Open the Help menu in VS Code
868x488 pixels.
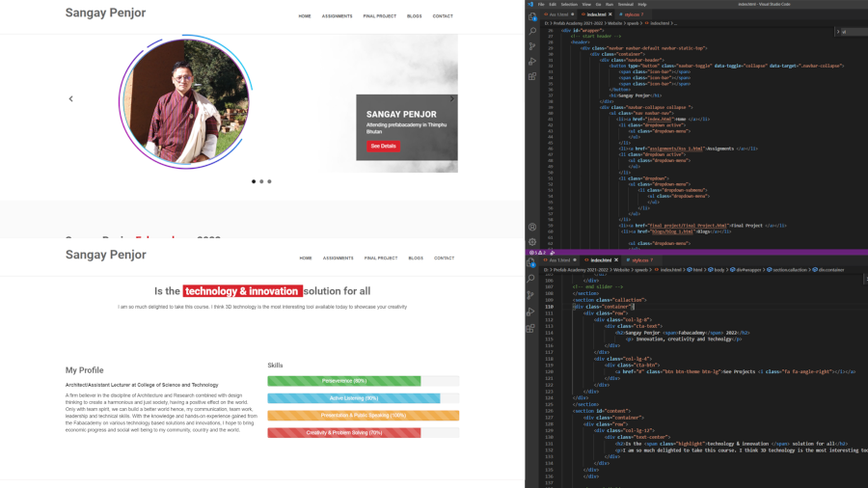642,4
